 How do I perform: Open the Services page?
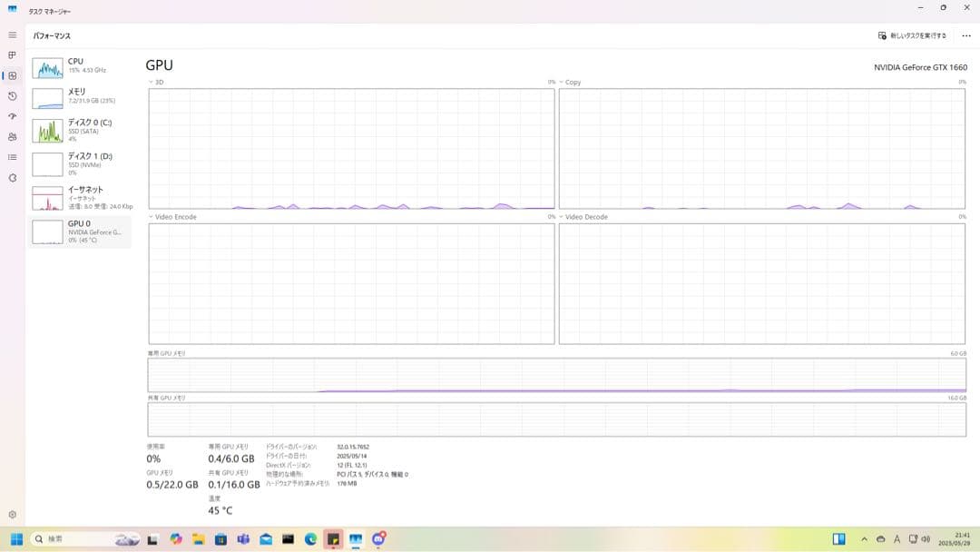(x=12, y=179)
